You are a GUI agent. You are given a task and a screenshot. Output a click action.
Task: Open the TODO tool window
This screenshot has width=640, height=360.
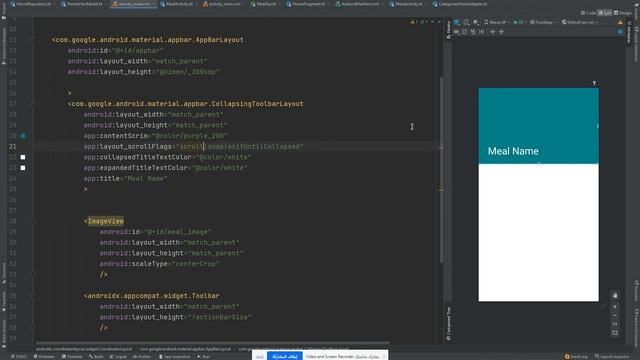19,357
